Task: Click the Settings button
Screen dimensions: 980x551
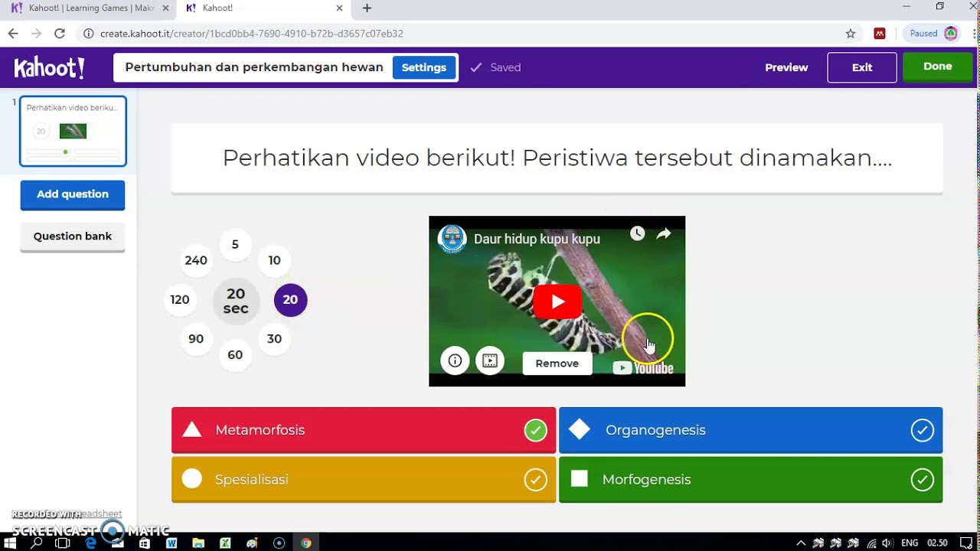Action: 424,67
